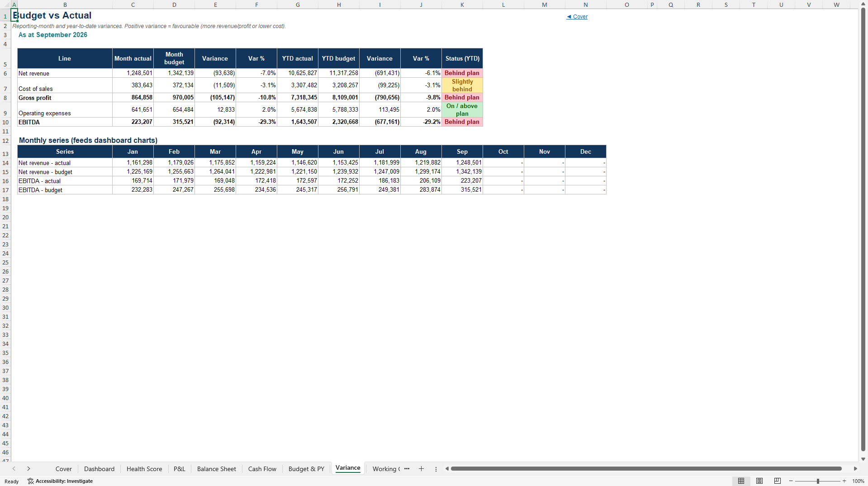Select the P&L sheet tab

coord(180,469)
